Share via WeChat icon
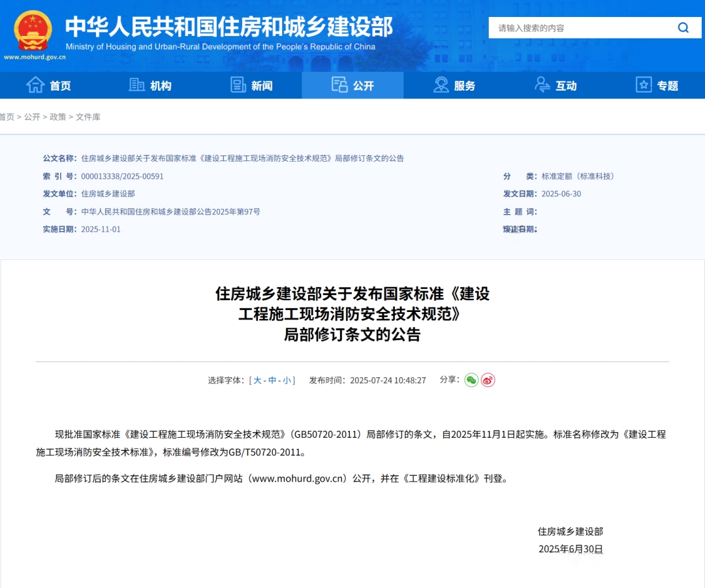 [x=471, y=380]
